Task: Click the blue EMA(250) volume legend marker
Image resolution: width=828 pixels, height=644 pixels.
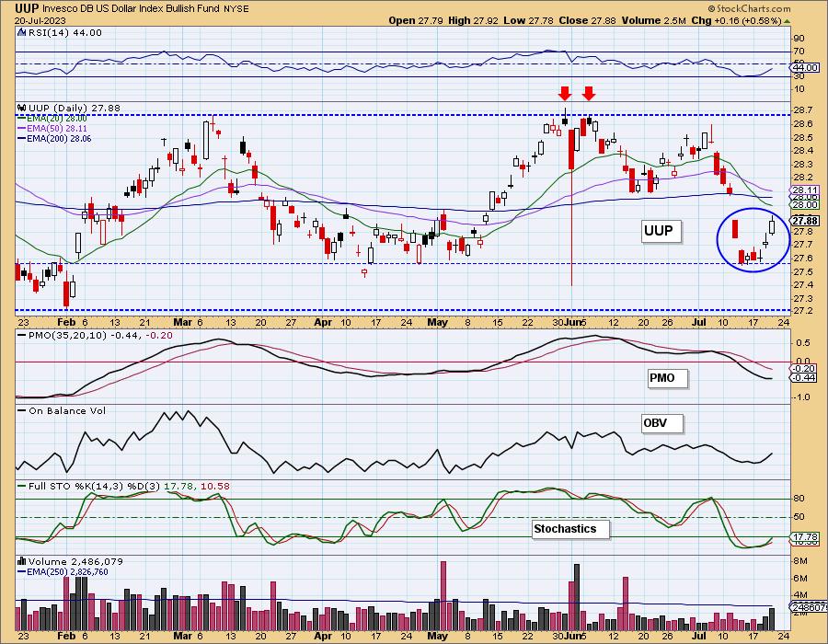Action: [x=22, y=571]
